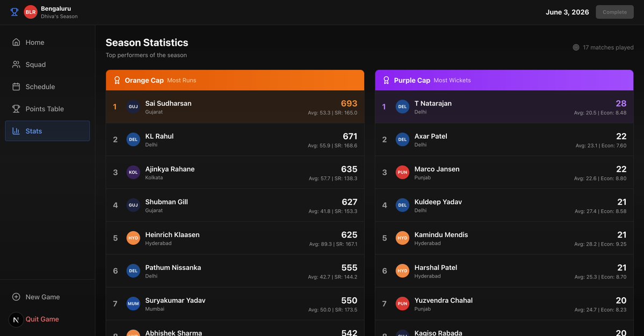The image size is (644, 336).
Task: Select player name Ajinkya Rahane
Action: 170,169
